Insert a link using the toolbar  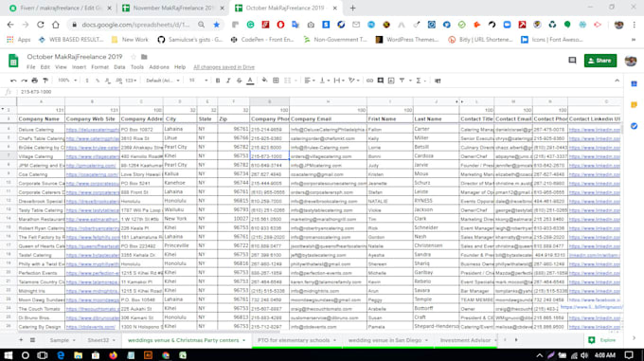click(x=369, y=81)
